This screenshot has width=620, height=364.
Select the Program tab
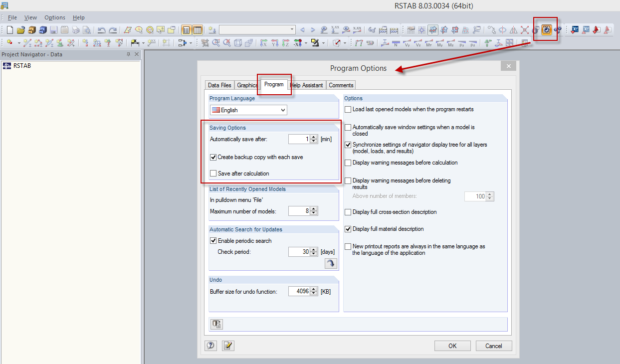pyautogui.click(x=274, y=84)
